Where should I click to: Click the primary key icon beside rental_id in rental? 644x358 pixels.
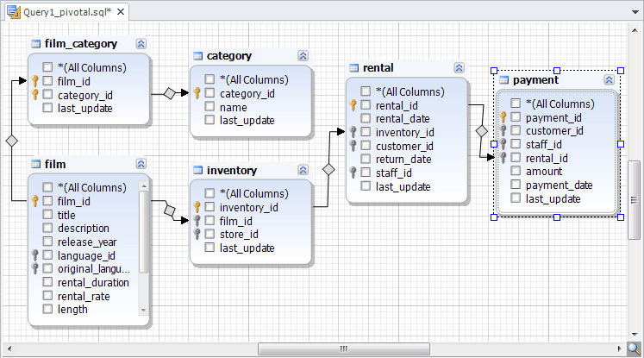pos(353,105)
